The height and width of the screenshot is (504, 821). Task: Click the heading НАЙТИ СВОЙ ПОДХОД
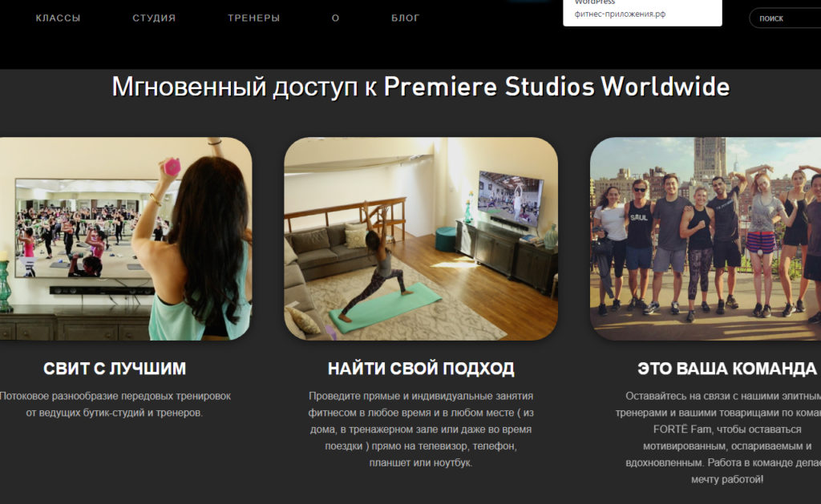click(x=421, y=369)
